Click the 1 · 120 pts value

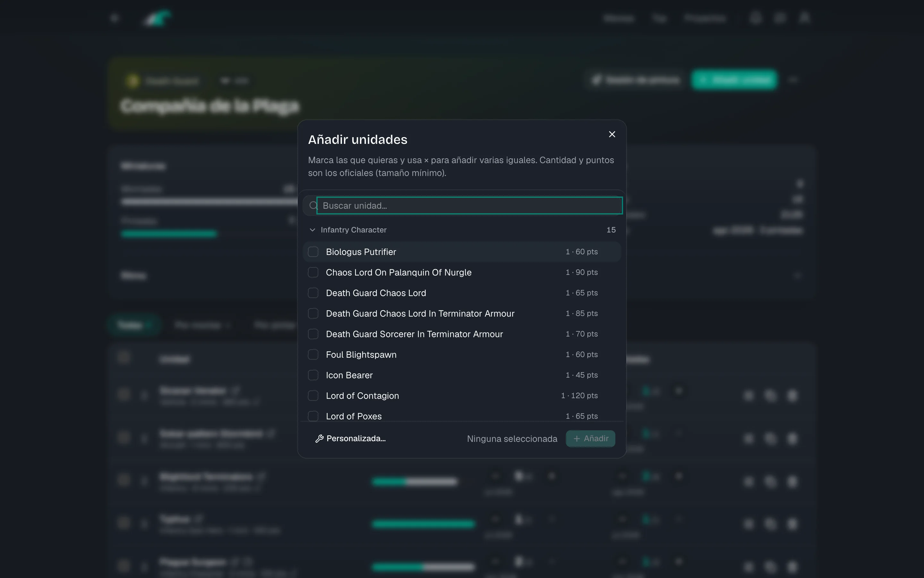(579, 396)
